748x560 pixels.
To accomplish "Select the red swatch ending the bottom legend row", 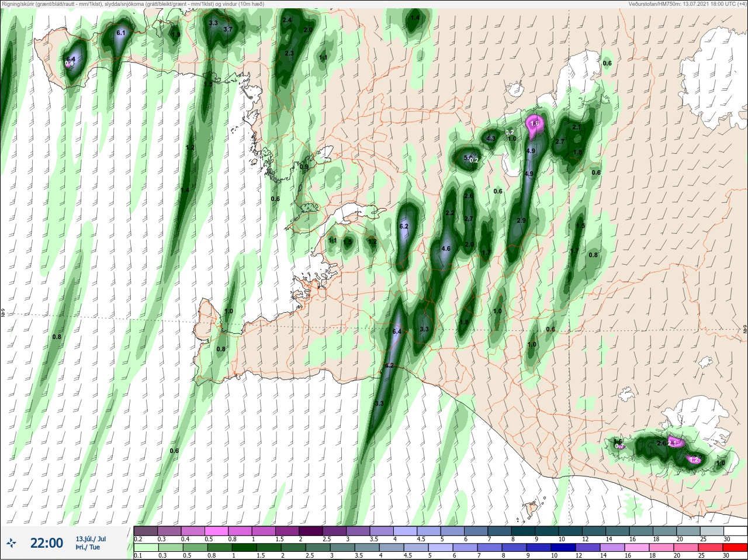I will pos(735,548).
